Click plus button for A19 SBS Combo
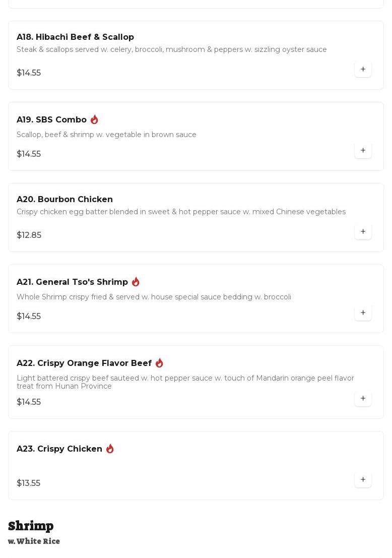 pyautogui.click(x=363, y=151)
